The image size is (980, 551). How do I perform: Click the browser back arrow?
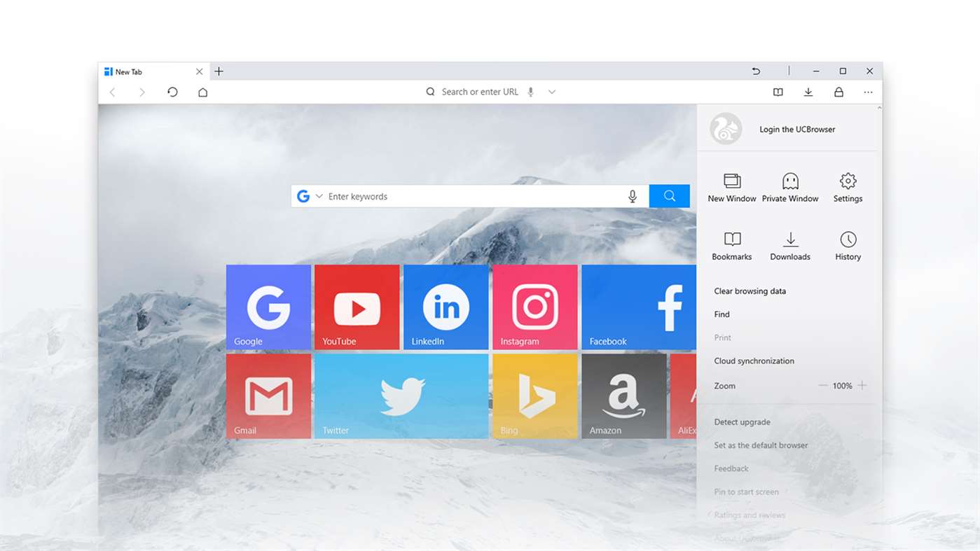tap(112, 92)
